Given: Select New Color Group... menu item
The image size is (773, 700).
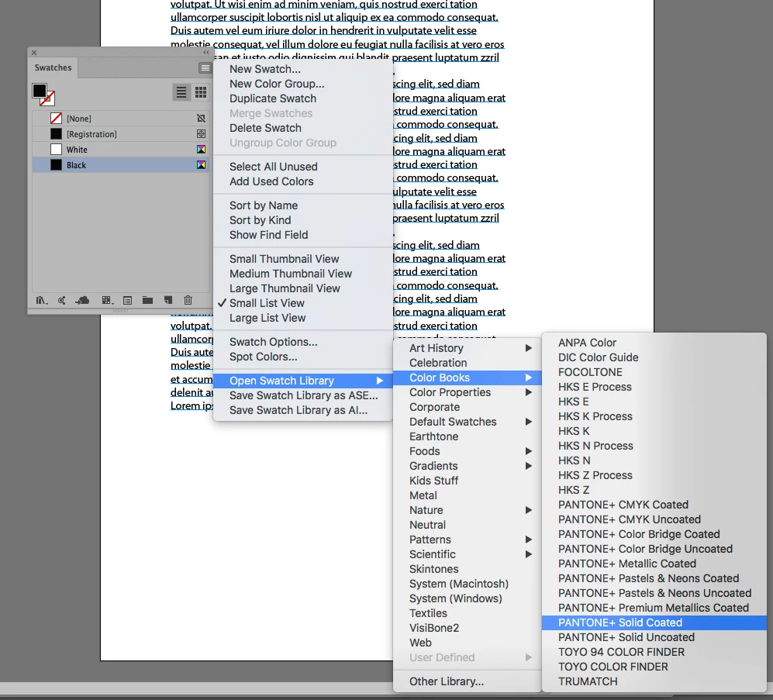Looking at the screenshot, I should pos(302,84).
